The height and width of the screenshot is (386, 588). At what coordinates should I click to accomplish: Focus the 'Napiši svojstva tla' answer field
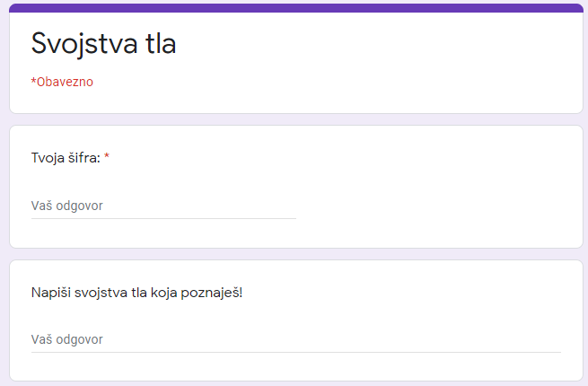coord(296,339)
